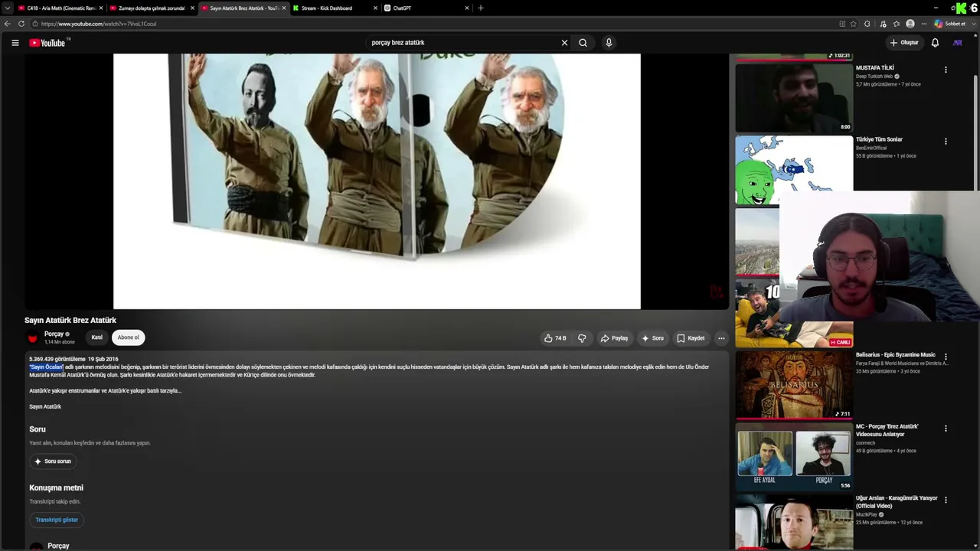Focus the YouTube search input field
Viewport: 980px width, 551px height.
pyautogui.click(x=462, y=43)
